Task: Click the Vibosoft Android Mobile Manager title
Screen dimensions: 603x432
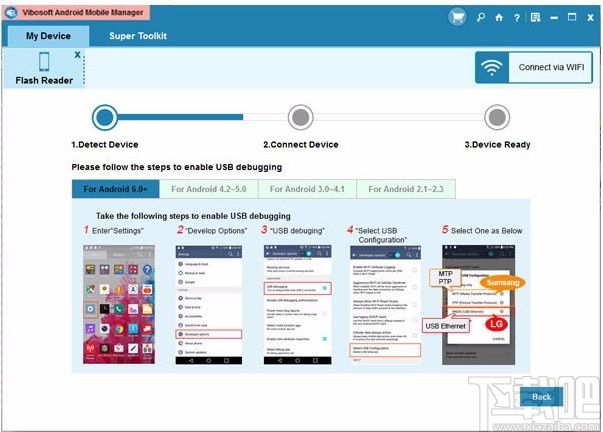Action: 83,12
